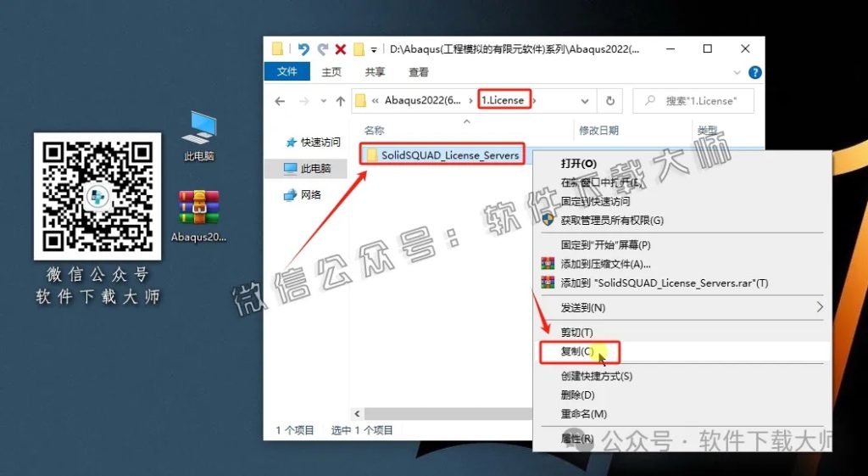Open recent locations dropdown arrow
Viewport: 868px width, 476px height.
pos(323,101)
